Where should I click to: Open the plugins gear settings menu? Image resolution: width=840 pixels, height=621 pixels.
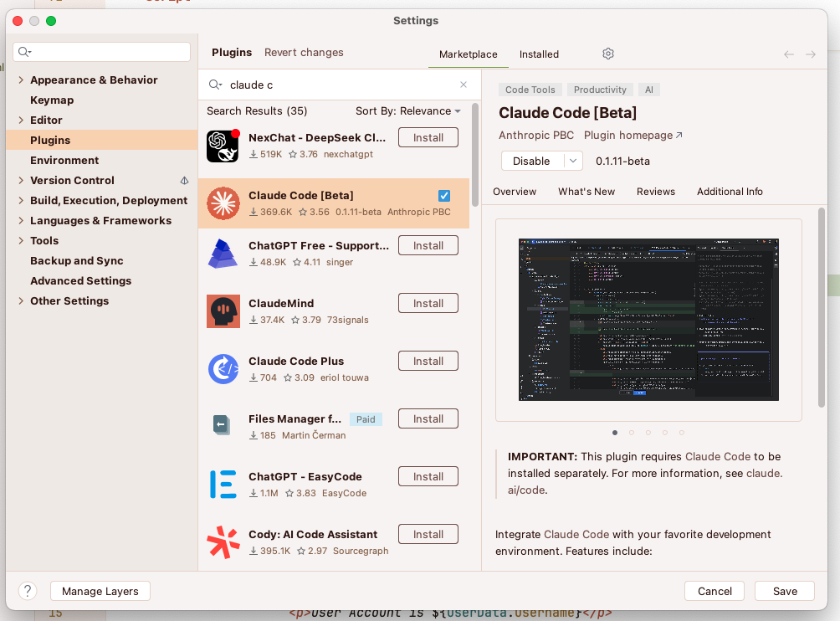[x=608, y=54]
